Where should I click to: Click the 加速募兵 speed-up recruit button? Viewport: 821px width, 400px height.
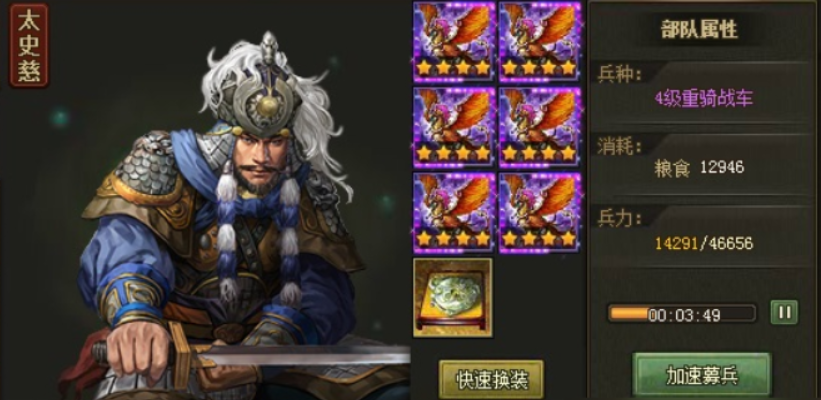(702, 375)
